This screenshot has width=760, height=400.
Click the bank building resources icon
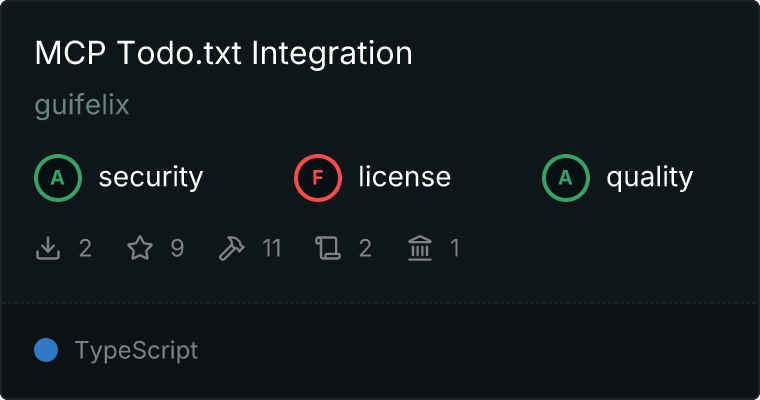(420, 248)
